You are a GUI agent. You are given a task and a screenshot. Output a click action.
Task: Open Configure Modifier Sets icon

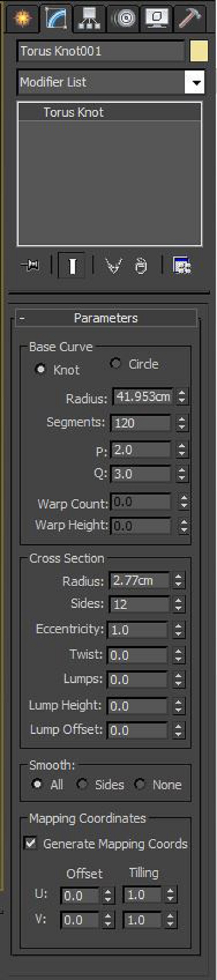point(182,265)
